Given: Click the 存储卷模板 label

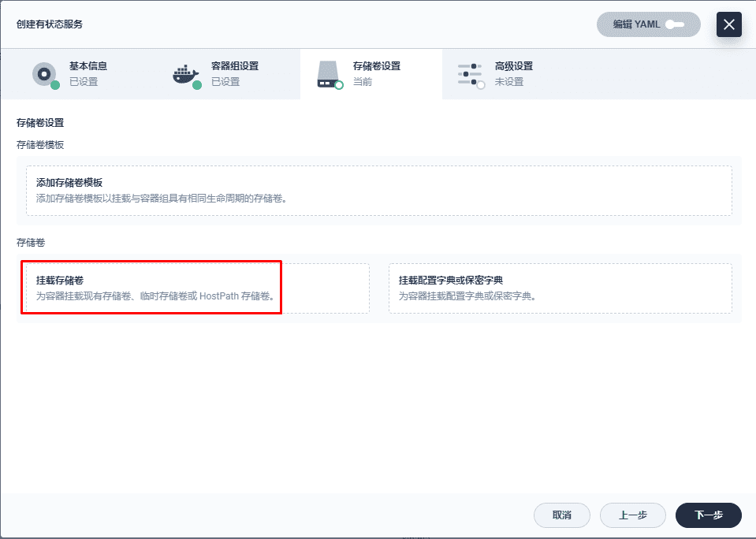Looking at the screenshot, I should tap(40, 145).
